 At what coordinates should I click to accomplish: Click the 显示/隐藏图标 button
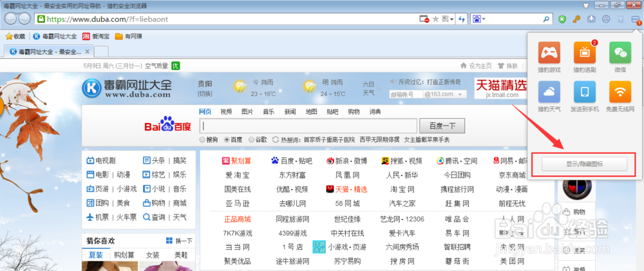click(x=585, y=164)
